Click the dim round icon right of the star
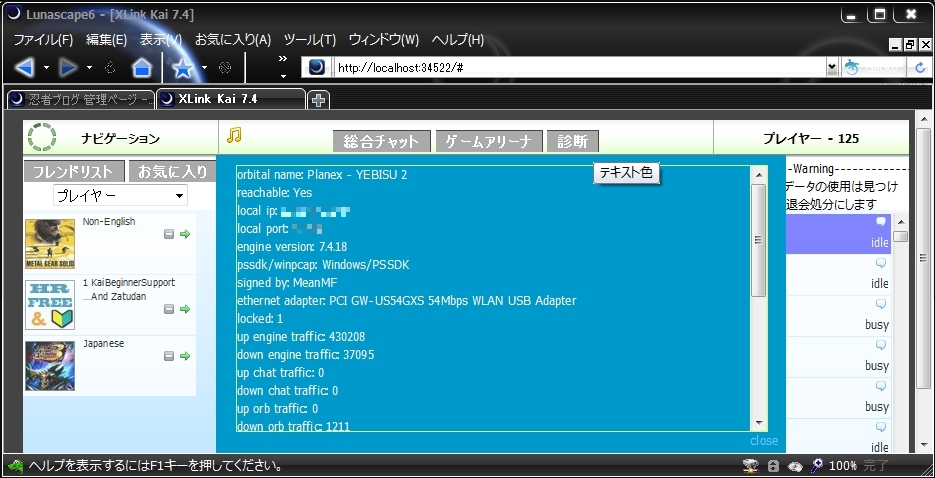The image size is (935, 478). 225,67
